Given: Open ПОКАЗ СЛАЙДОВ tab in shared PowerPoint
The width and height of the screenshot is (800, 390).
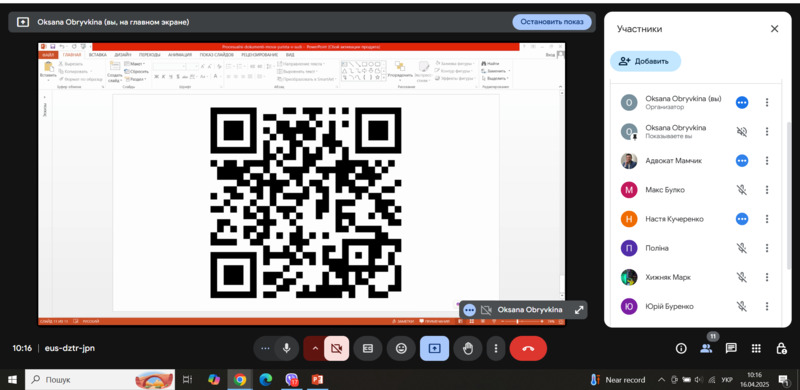Looking at the screenshot, I should (217, 55).
